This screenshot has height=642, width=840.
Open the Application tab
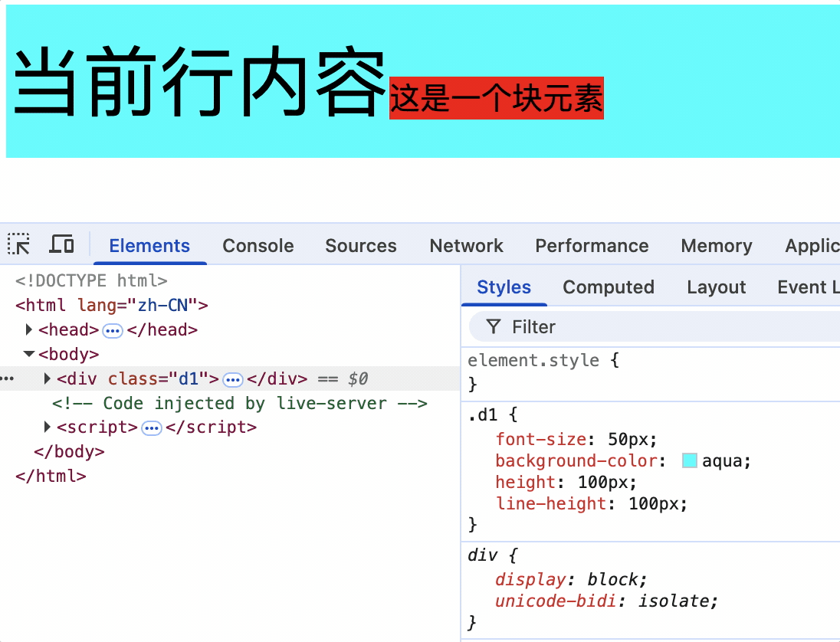[x=812, y=246]
